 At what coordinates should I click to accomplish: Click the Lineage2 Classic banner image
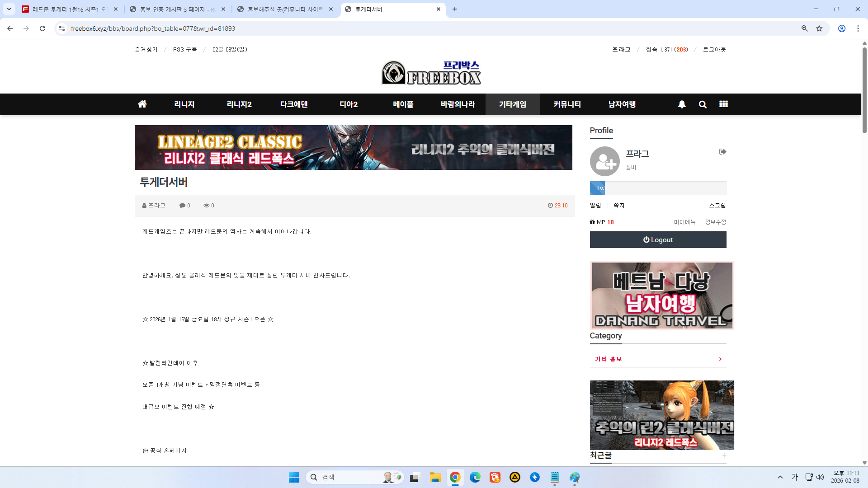(x=353, y=148)
